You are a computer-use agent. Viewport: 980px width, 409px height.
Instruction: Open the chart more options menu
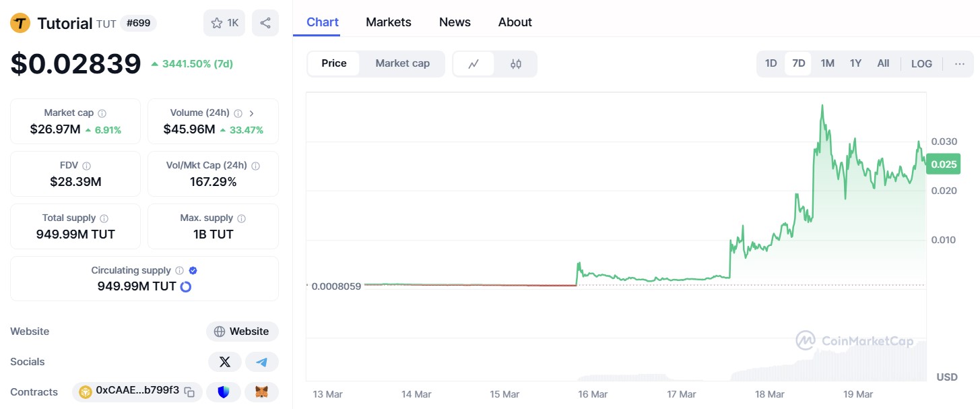tap(960, 64)
